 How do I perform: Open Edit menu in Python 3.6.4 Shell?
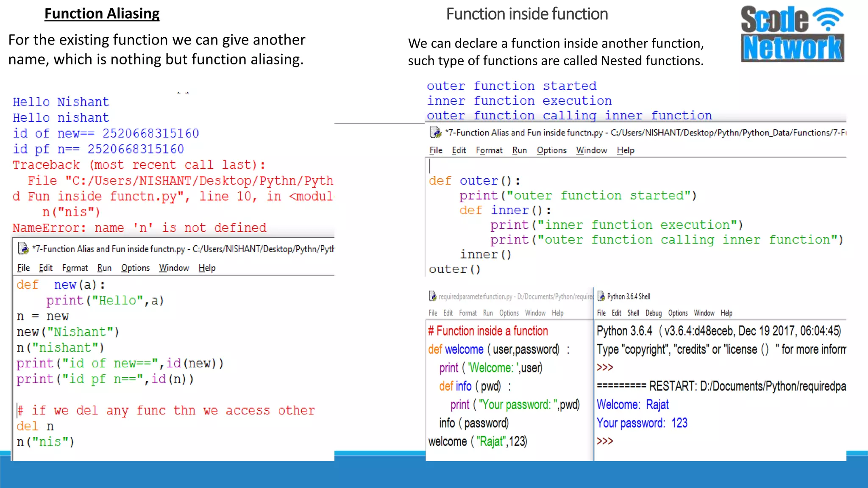[x=616, y=313]
